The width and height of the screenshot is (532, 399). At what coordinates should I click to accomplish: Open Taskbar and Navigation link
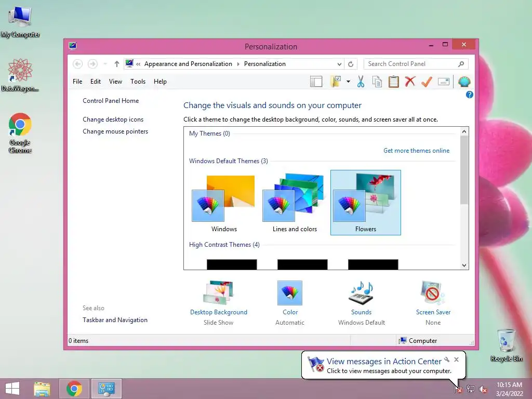[x=115, y=320]
